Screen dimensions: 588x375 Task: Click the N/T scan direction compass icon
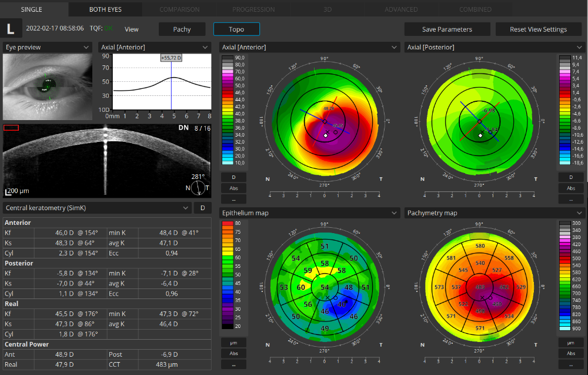(x=199, y=188)
